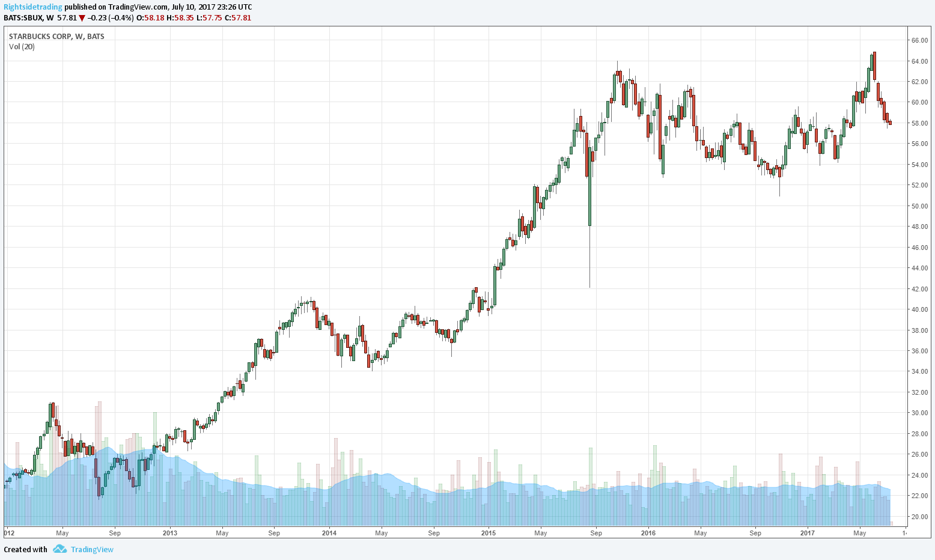
Task: Click the STARBUCKS CORP, W, BATS chart title
Action: click(56, 36)
